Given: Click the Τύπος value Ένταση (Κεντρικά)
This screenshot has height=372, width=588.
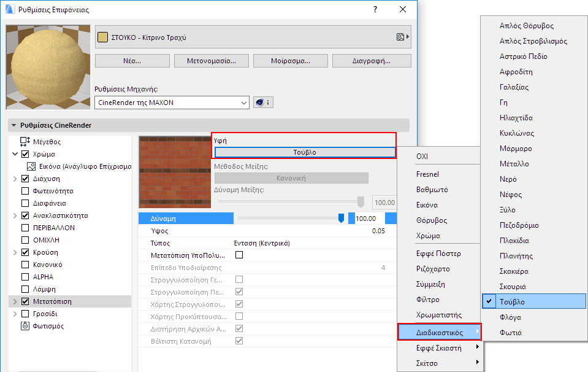Looking at the screenshot, I should (262, 243).
